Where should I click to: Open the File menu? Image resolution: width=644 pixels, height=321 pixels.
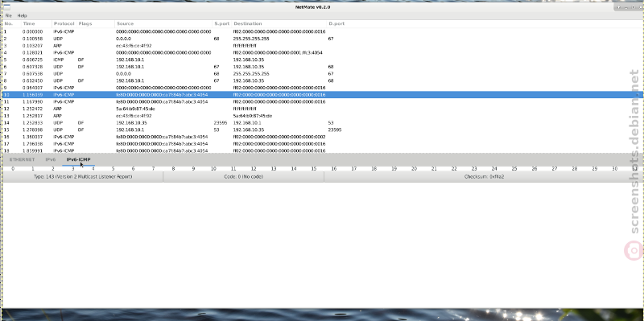pyautogui.click(x=8, y=15)
